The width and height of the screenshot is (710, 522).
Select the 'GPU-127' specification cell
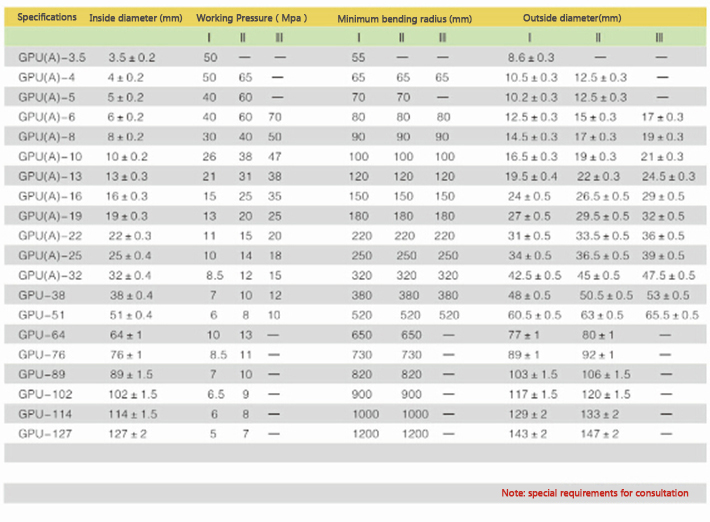coord(45,434)
